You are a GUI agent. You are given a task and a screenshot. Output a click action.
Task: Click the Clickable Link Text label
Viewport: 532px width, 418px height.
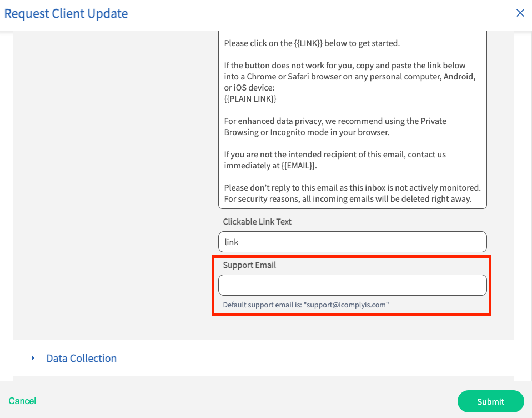coord(257,221)
